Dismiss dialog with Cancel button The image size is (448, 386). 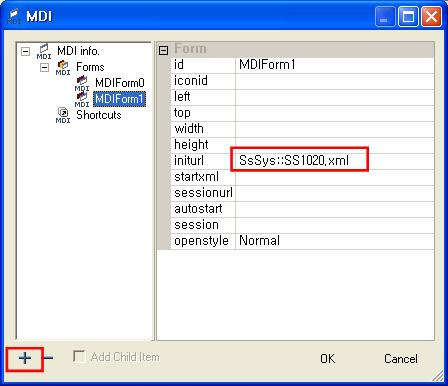click(x=401, y=359)
